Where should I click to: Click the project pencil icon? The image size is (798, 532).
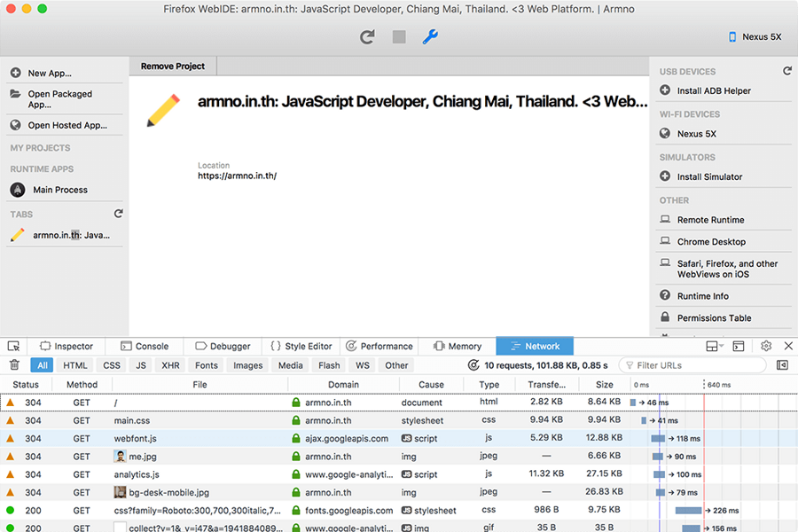tap(163, 110)
